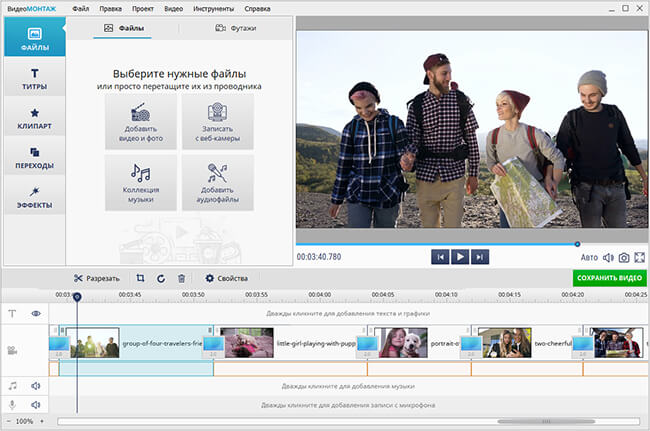Take a snapshot with the camera icon
The height and width of the screenshot is (431, 650).
click(622, 257)
